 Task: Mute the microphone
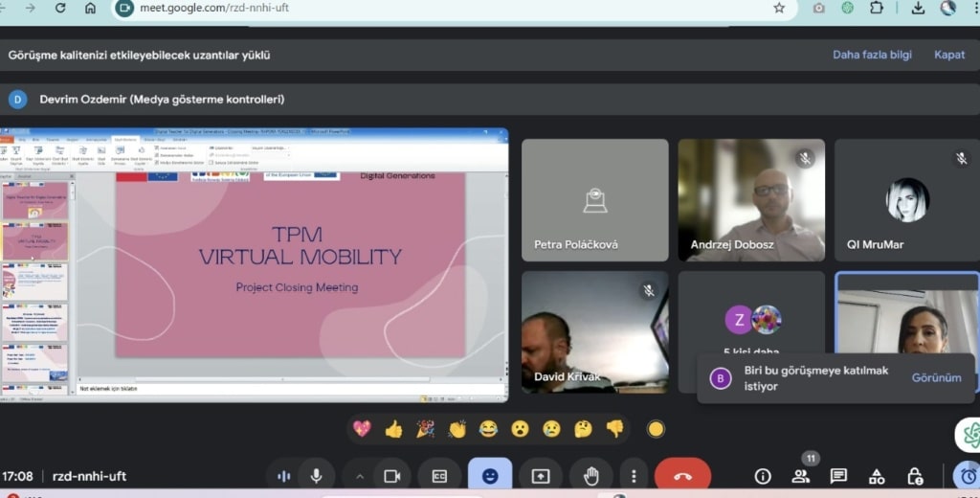tap(315, 475)
